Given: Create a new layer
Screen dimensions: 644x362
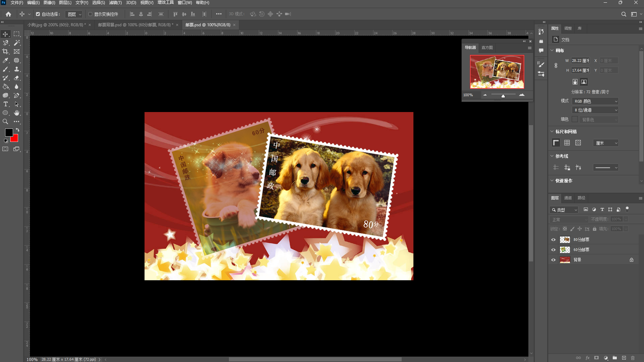Looking at the screenshot, I should 624,358.
